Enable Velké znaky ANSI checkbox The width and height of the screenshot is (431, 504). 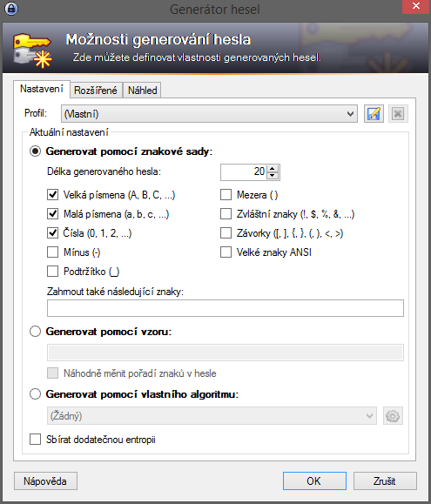pos(226,252)
